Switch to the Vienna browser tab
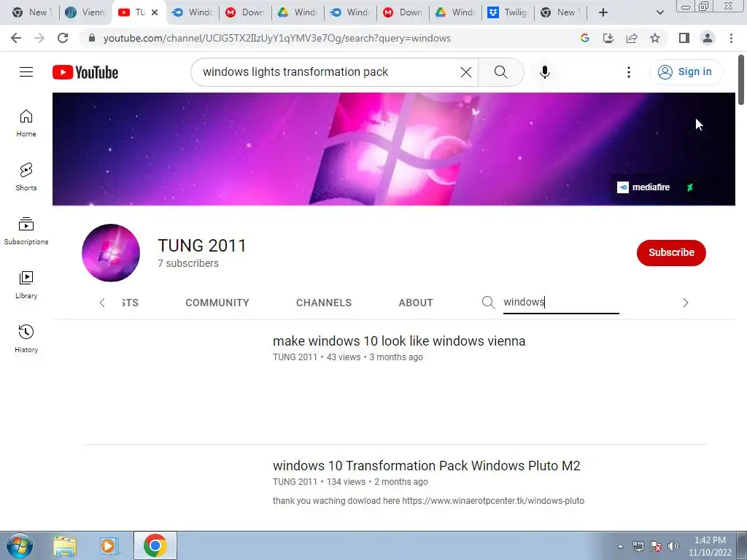This screenshot has width=747, height=560. coord(86,12)
